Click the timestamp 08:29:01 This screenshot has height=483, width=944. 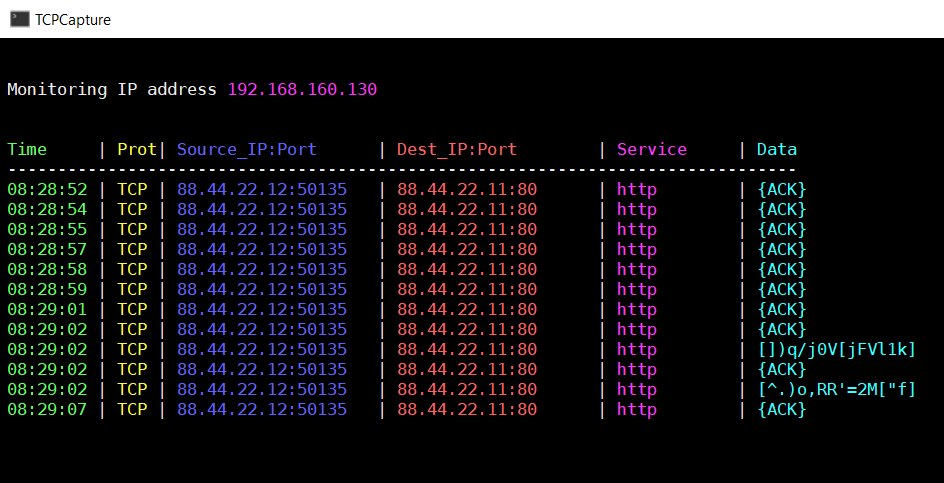(47, 310)
